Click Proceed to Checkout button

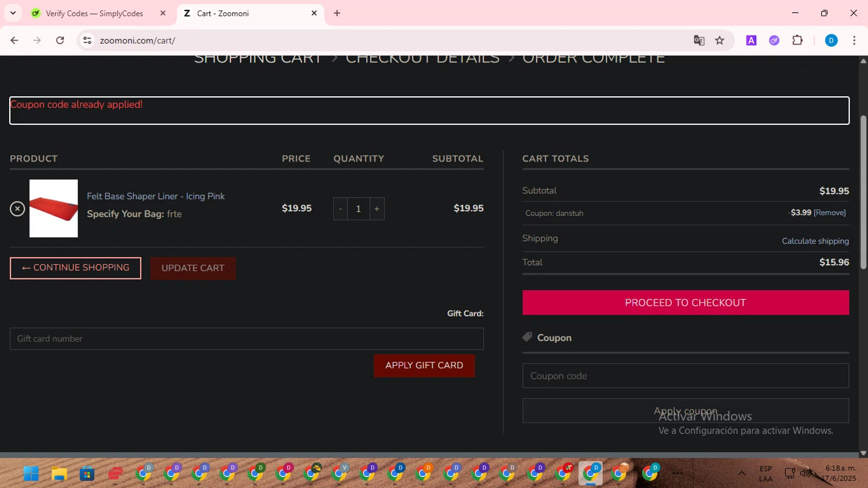[686, 303]
